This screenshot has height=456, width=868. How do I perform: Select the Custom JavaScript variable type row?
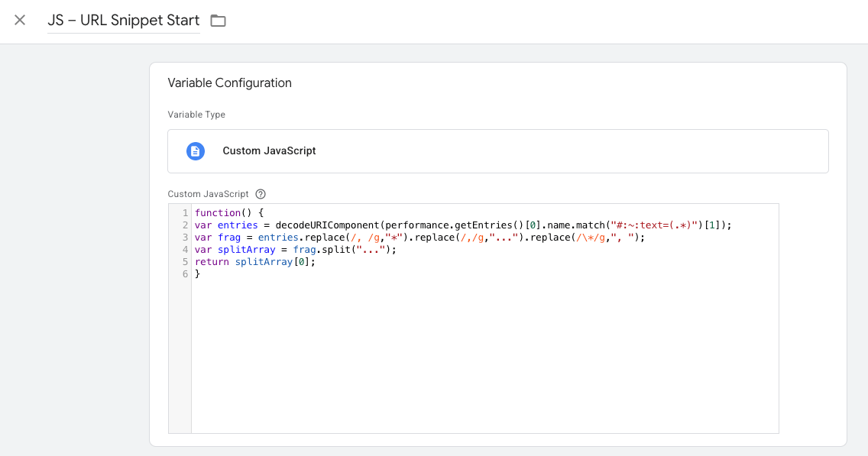[497, 150]
